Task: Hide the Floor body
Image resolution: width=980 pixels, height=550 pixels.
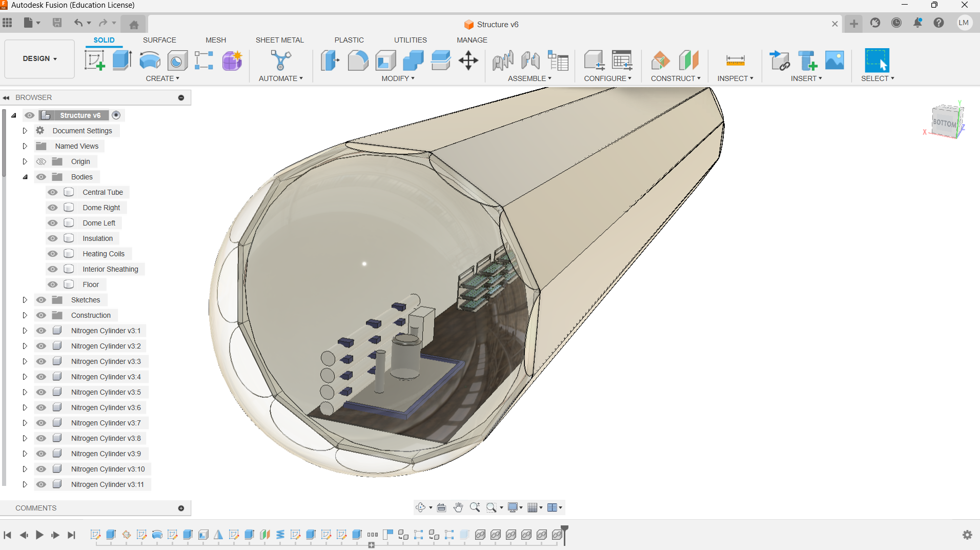Action: 53,284
